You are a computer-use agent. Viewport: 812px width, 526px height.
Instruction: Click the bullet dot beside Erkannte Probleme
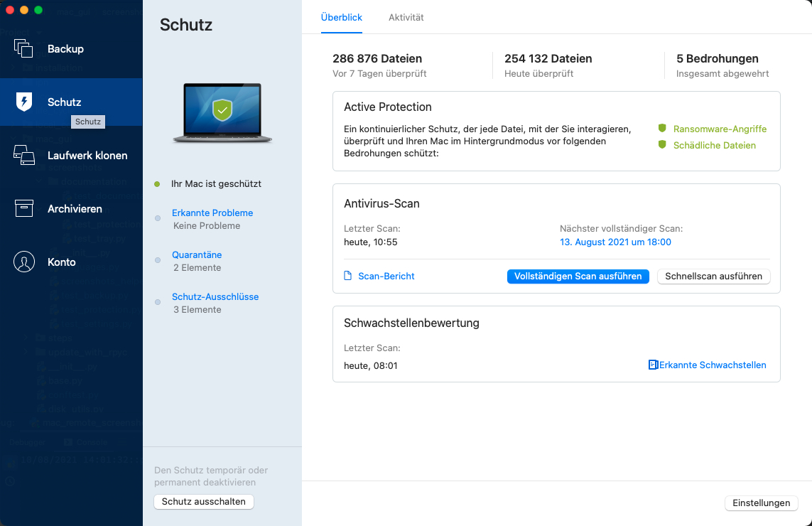pyautogui.click(x=158, y=218)
